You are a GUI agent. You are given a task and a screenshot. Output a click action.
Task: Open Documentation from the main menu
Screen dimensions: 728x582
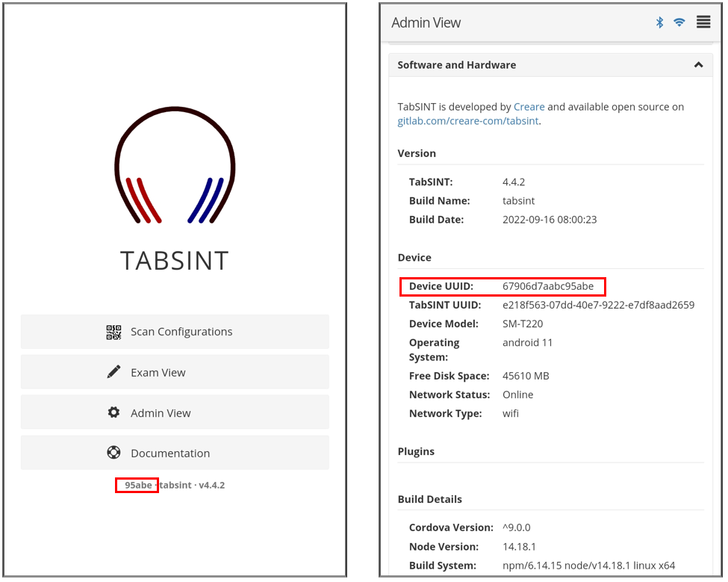click(170, 453)
